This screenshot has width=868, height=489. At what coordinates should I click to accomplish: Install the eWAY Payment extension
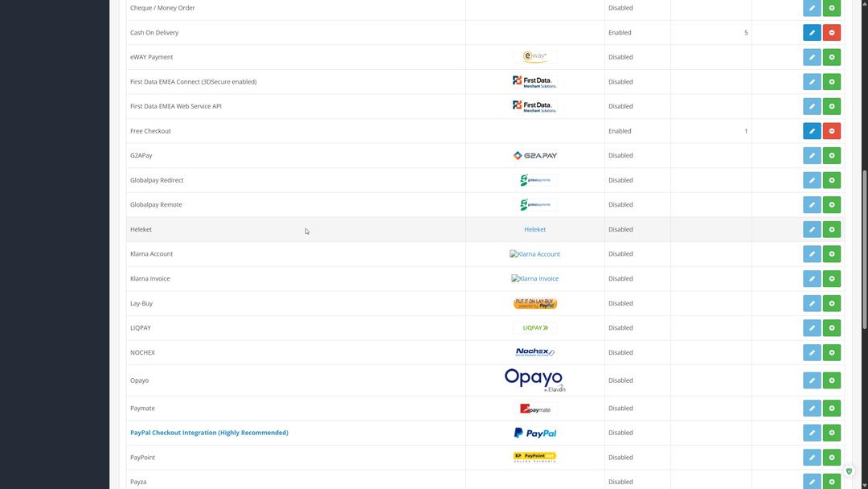tap(832, 57)
